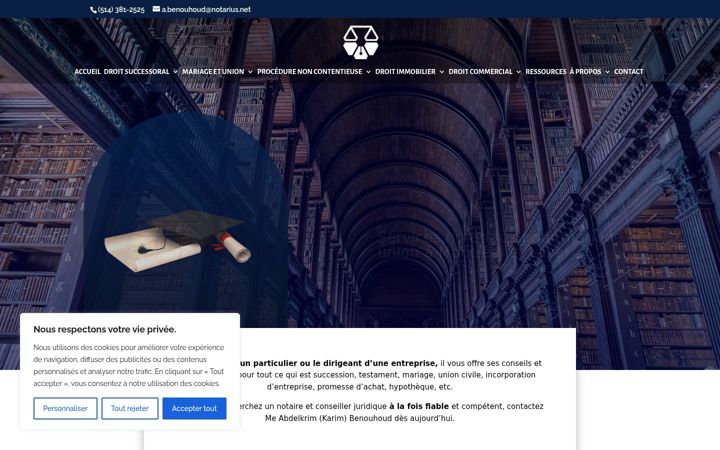Open the Procédure non contentieuse menu
This screenshot has width=720, height=450.
point(309,72)
